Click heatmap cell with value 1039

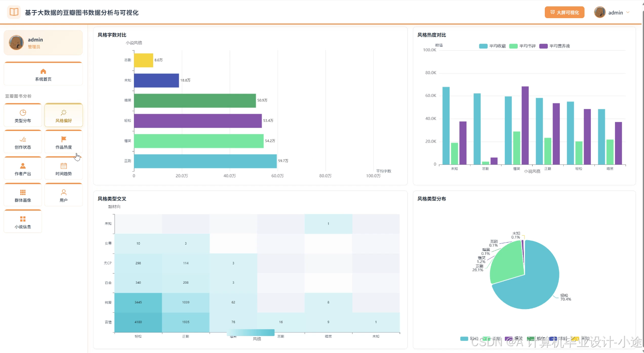coord(186,303)
